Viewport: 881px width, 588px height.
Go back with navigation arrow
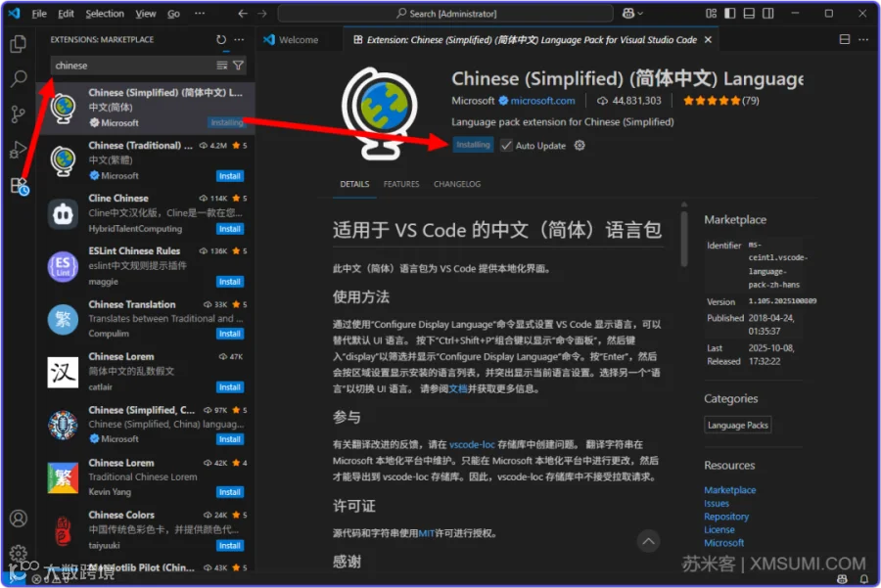[x=243, y=14]
